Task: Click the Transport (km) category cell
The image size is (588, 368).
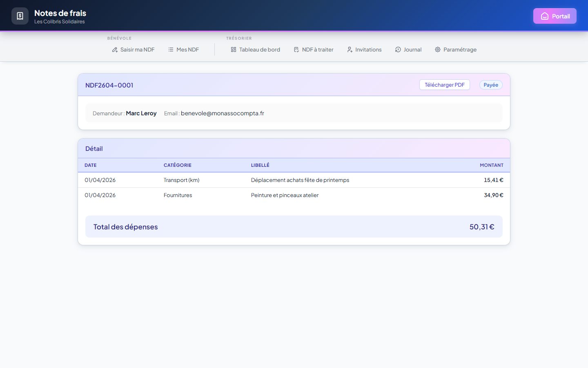Action: pos(182,180)
